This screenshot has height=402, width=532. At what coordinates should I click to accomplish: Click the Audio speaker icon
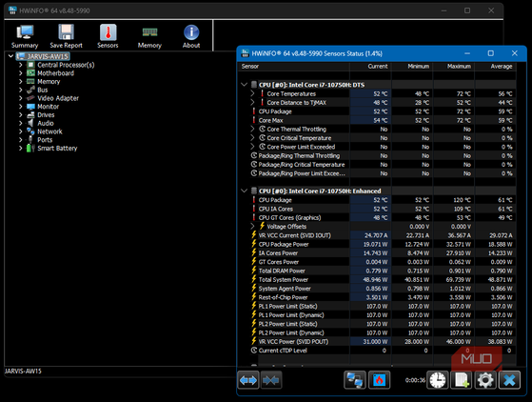(30, 123)
